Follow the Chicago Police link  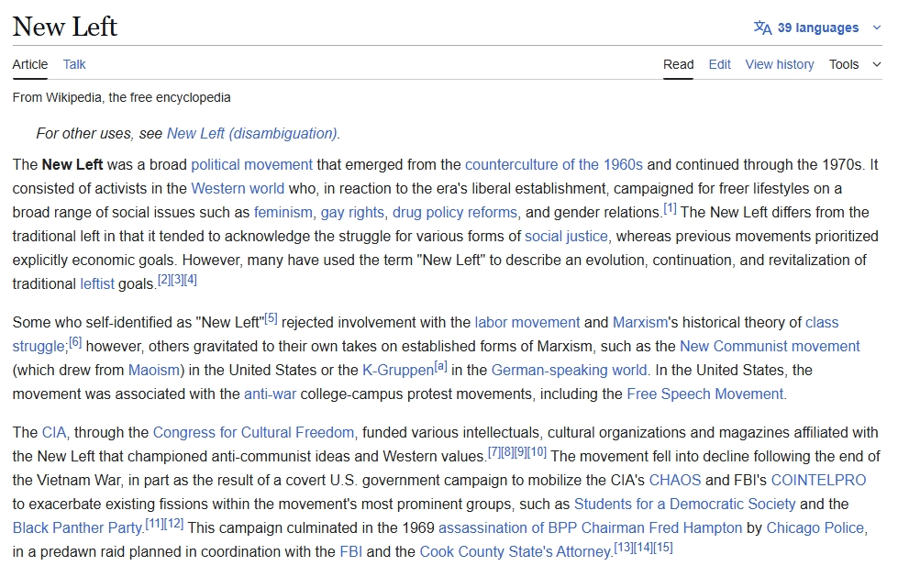click(815, 527)
